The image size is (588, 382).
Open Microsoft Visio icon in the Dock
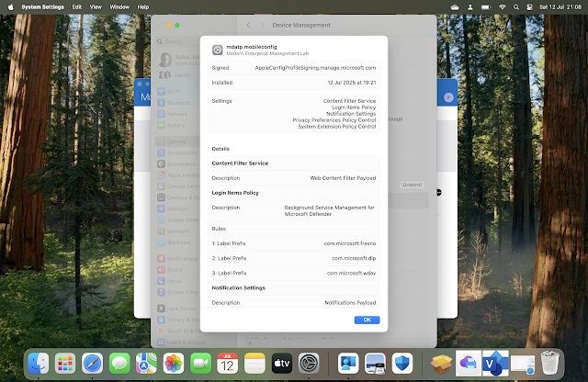495,364
